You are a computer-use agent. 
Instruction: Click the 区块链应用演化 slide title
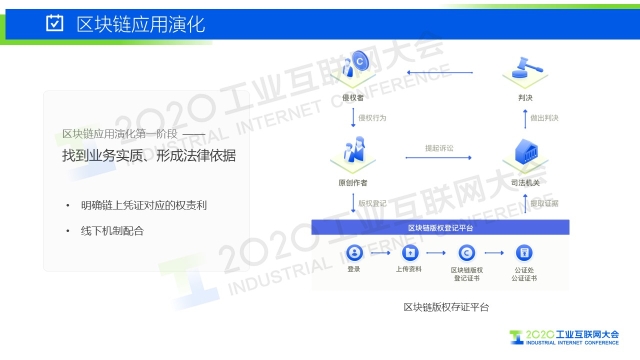[x=141, y=24]
